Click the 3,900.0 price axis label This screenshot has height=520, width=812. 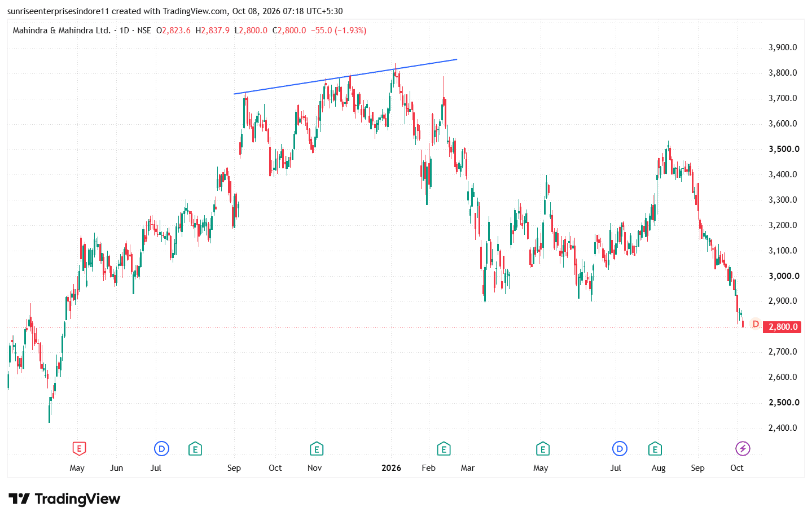pos(783,47)
